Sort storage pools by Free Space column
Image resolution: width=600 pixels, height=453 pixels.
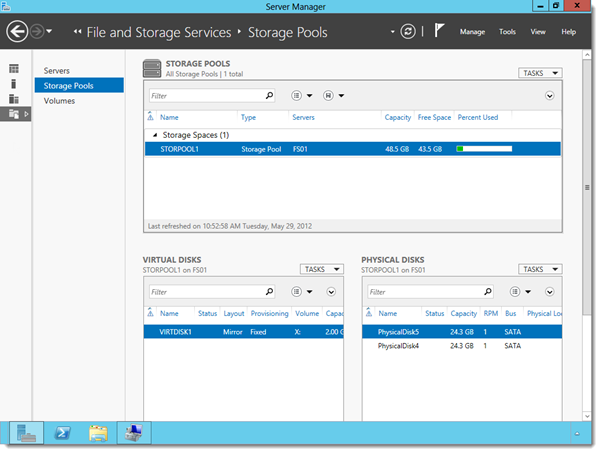tap(434, 117)
